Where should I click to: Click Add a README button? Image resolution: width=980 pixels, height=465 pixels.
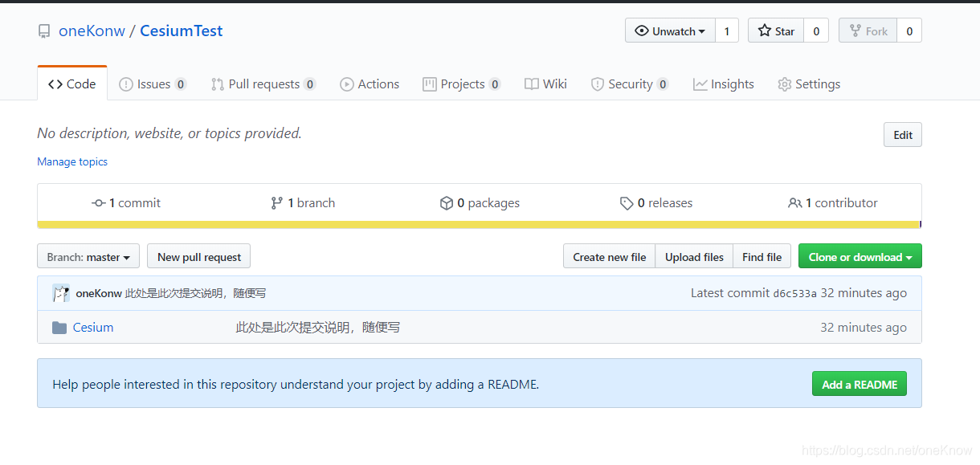click(x=860, y=384)
